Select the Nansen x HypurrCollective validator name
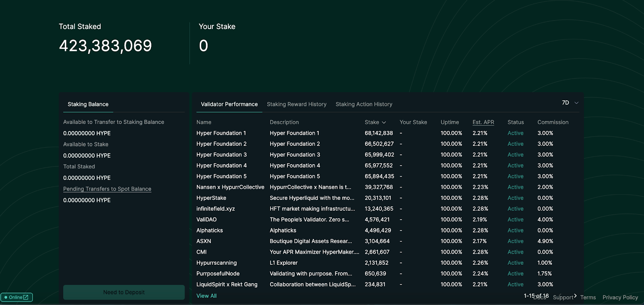The height and width of the screenshot is (305, 644). click(230, 187)
